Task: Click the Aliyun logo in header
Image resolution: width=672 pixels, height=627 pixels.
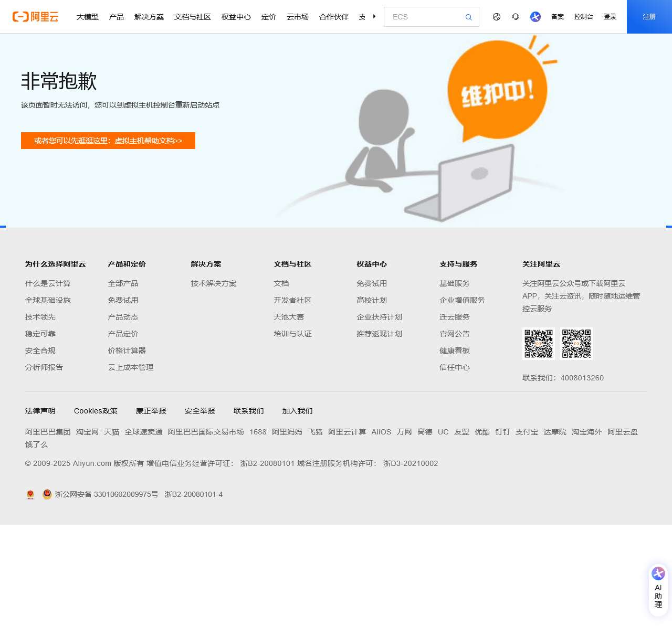Action: (x=36, y=17)
